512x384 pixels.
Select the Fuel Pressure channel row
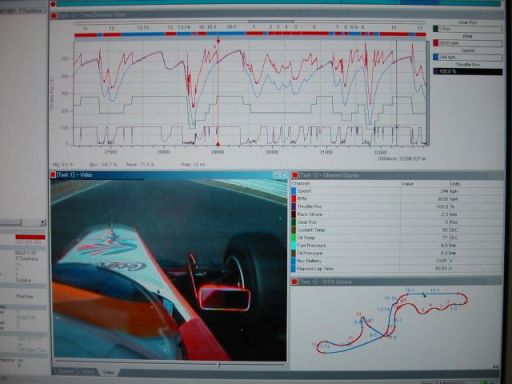pyautogui.click(x=397, y=245)
